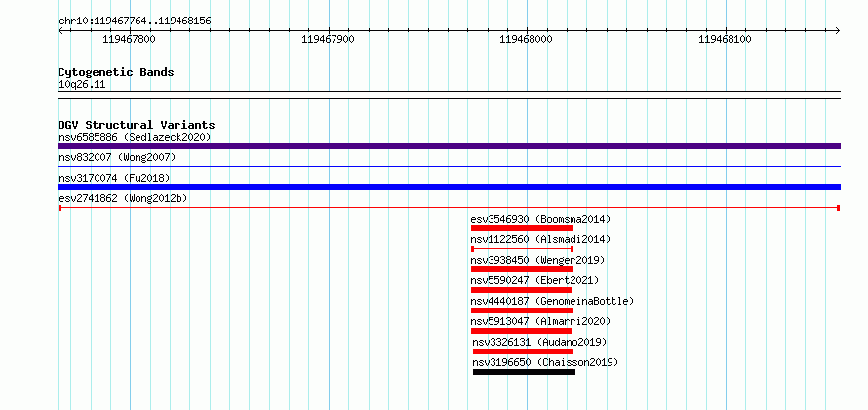This screenshot has width=868, height=410.
Task: Click ruler position 119468000
Action: click(526, 39)
